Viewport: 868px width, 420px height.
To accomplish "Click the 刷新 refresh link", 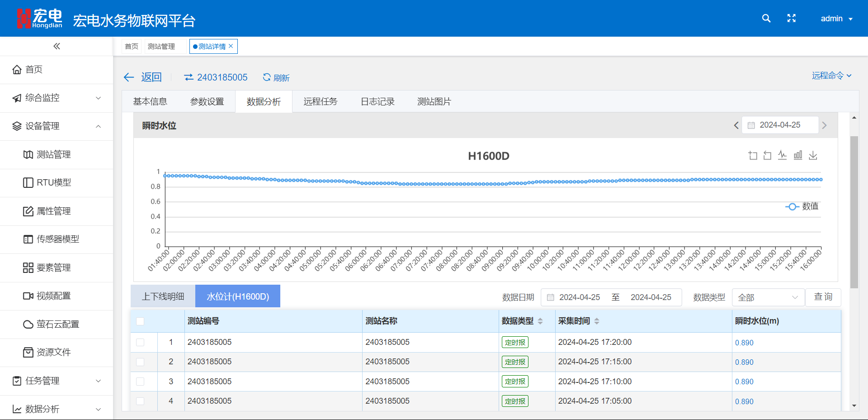I will [x=276, y=78].
